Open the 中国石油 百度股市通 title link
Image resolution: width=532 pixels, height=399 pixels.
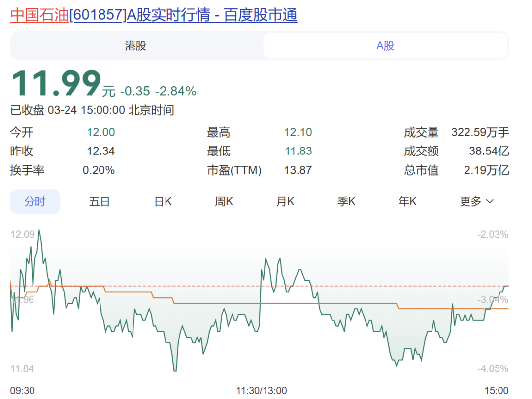[x=154, y=15]
